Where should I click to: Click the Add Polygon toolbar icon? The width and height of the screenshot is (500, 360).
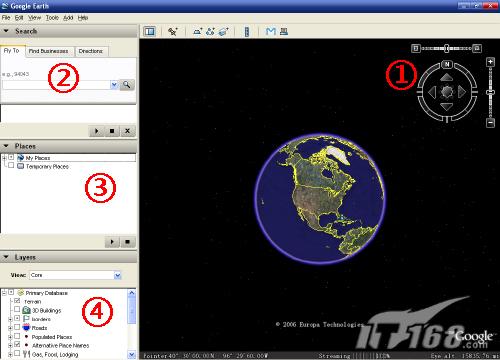pos(197,31)
